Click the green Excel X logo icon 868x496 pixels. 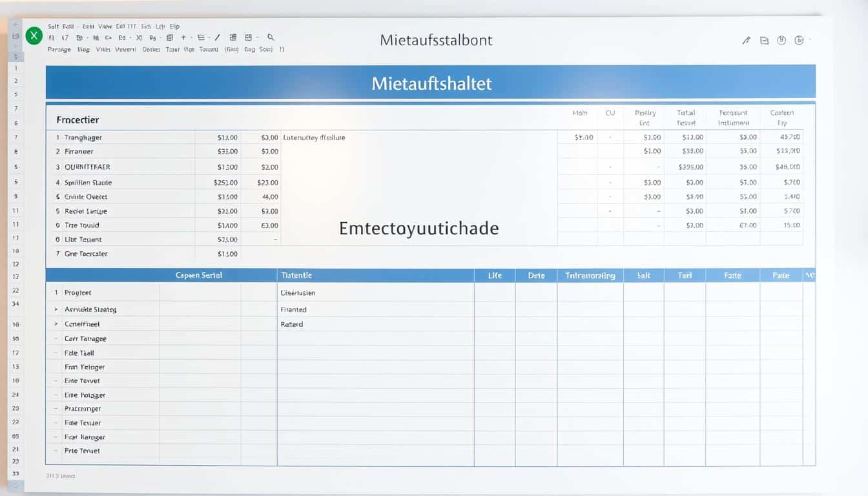[x=34, y=36]
